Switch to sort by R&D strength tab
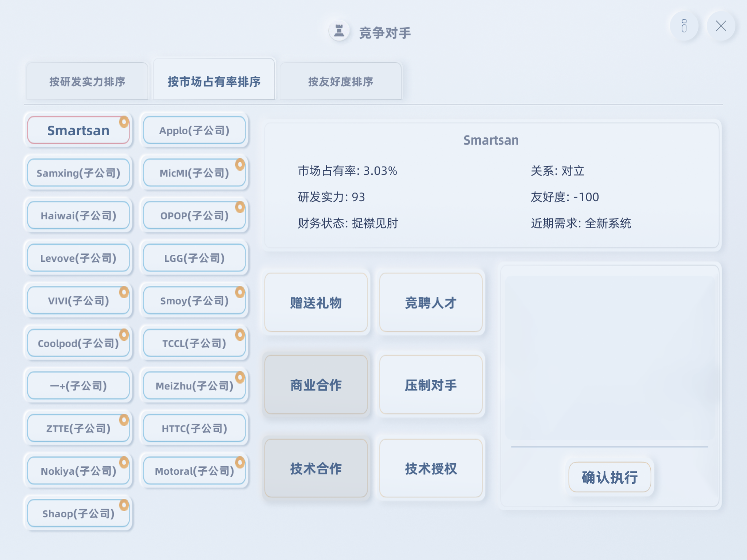The height and width of the screenshot is (560, 747). 87,81
